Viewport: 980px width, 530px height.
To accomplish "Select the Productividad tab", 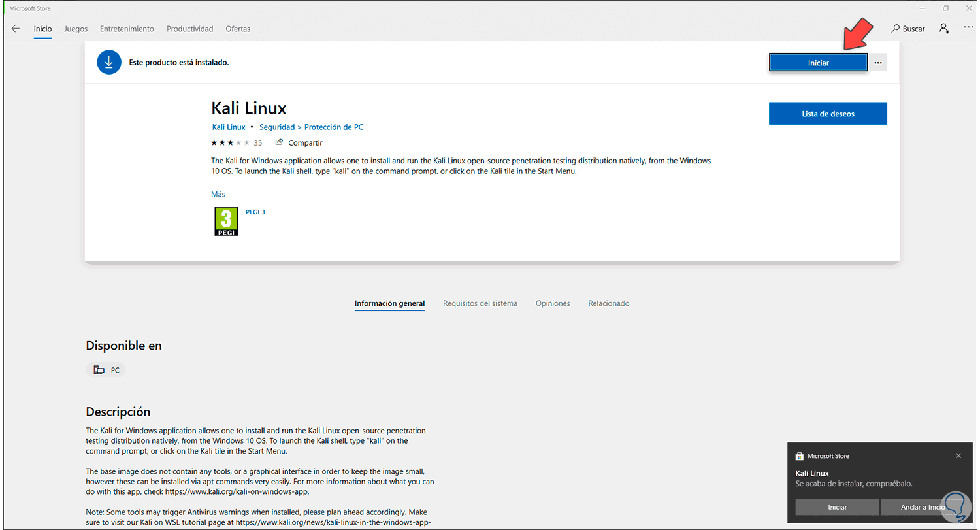I will pyautogui.click(x=189, y=29).
